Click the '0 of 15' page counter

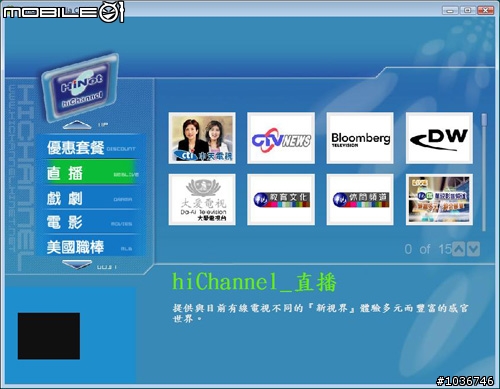click(428, 249)
